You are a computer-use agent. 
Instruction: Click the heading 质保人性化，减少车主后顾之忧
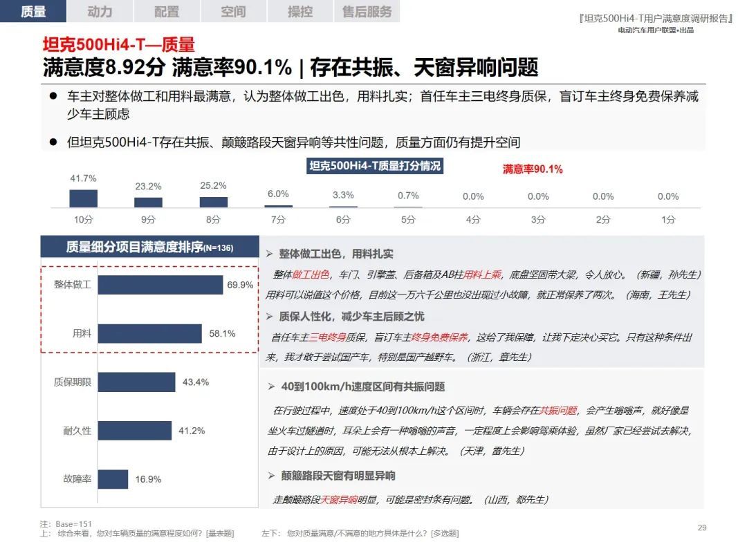pos(351,317)
